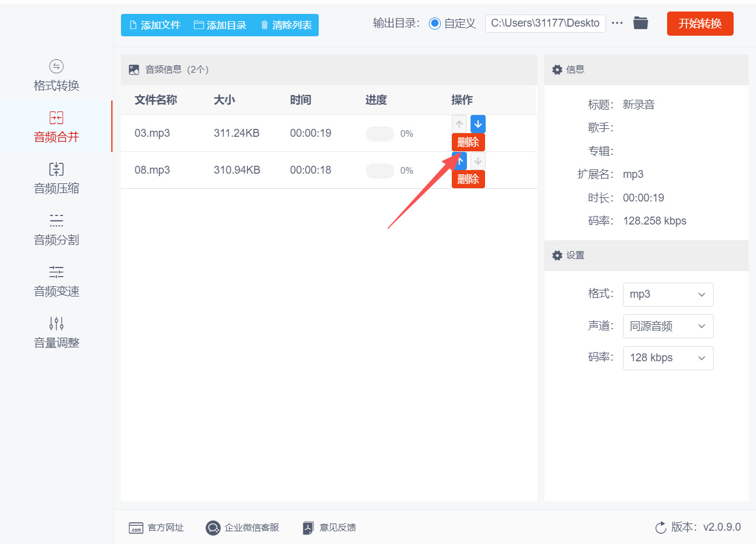The width and height of the screenshot is (756, 544).
Task: Click the 添加目录 button
Action: pos(220,25)
